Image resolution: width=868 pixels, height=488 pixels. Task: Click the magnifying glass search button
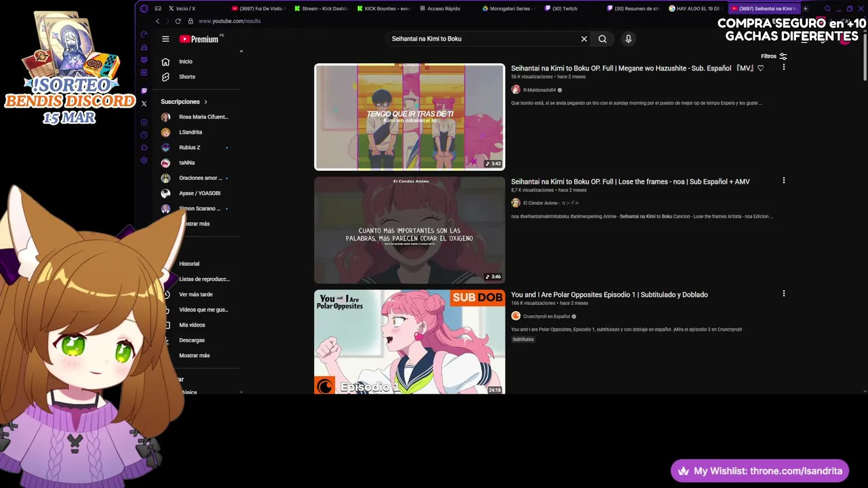click(602, 39)
